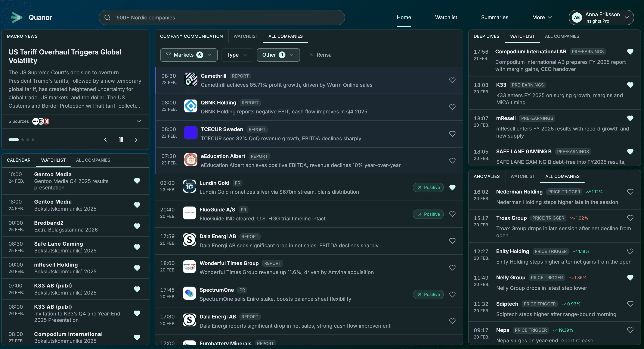
Task: Switch to the Company Communication tab
Action: [x=192, y=36]
